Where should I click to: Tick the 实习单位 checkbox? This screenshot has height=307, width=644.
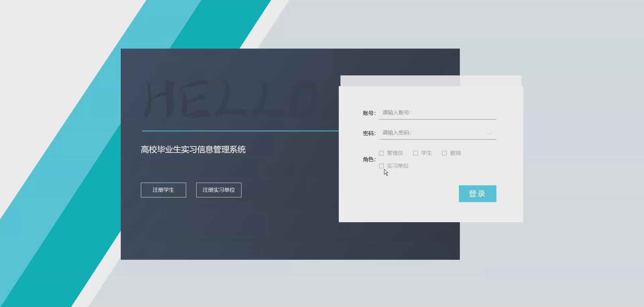pos(381,166)
